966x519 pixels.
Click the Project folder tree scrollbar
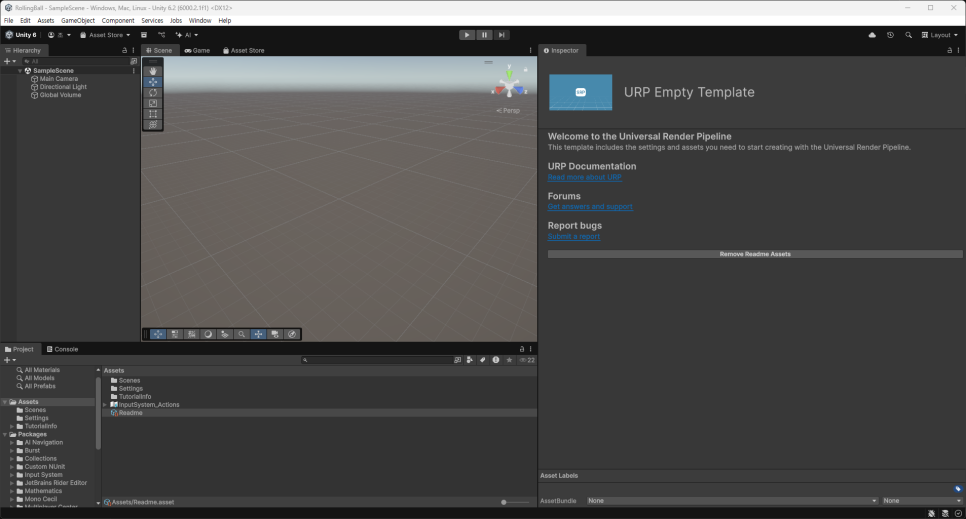tap(98, 413)
